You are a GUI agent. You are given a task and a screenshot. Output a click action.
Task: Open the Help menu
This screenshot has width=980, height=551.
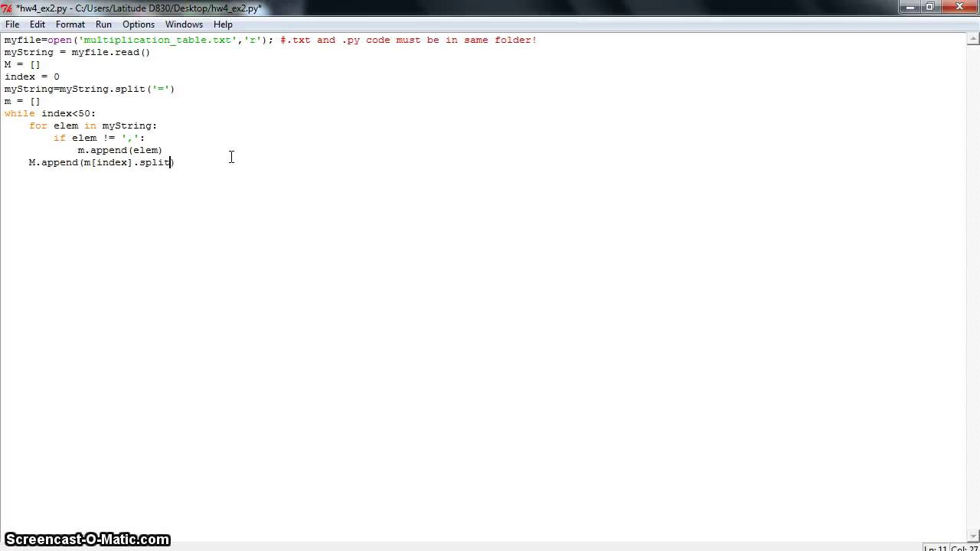[223, 24]
